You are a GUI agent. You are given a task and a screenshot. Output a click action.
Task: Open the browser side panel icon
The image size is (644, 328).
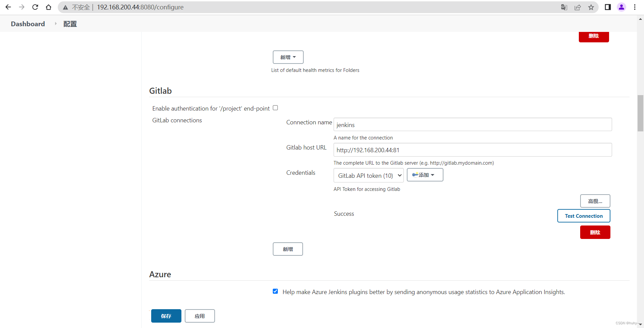608,7
